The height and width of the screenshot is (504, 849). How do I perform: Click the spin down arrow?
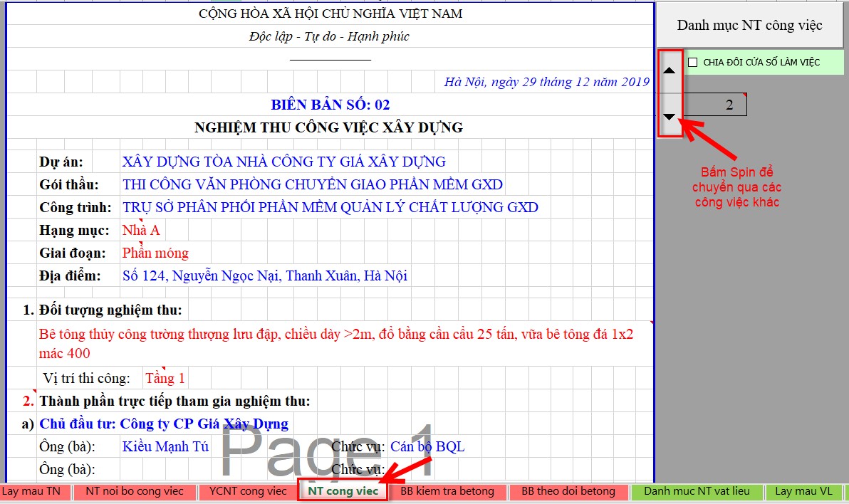click(x=670, y=117)
